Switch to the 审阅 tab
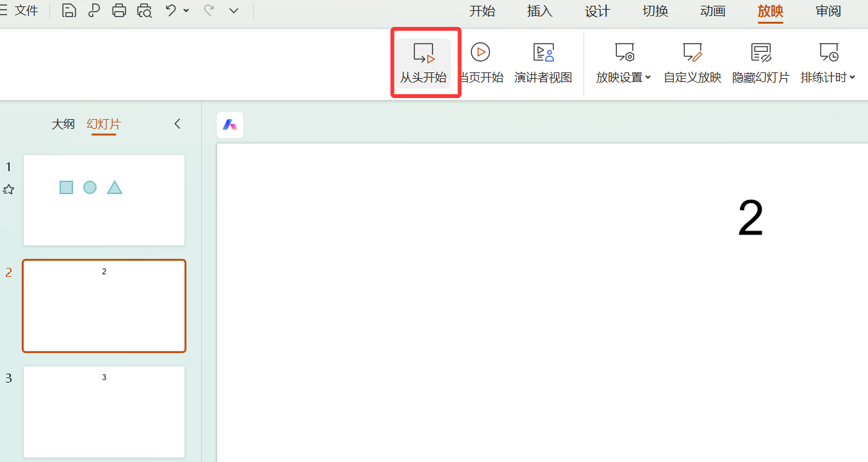Viewport: 868px width, 462px height. (x=828, y=12)
